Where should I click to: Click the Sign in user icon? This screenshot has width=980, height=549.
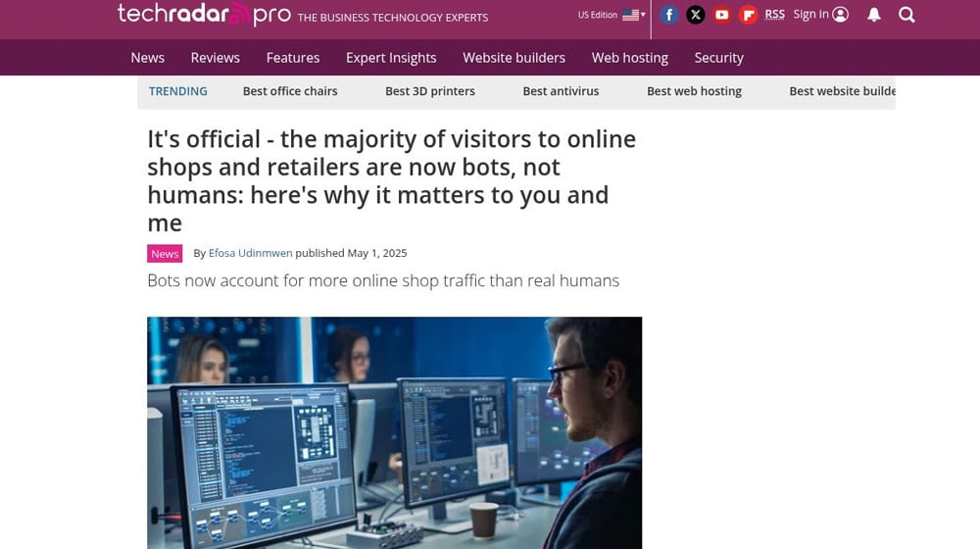coord(841,15)
